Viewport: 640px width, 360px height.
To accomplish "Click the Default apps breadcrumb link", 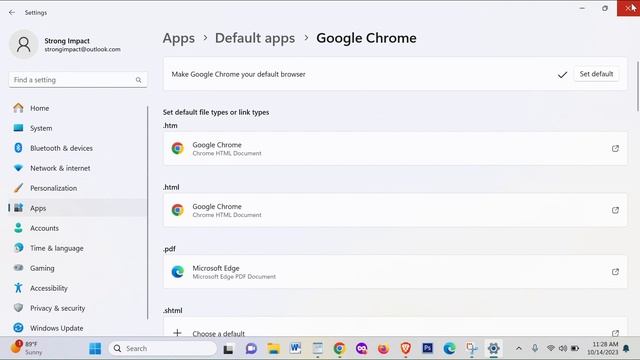I will pos(255,38).
